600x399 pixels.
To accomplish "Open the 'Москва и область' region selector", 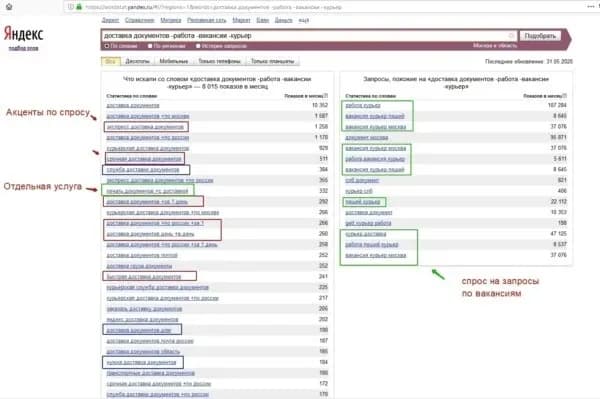I will coord(495,46).
